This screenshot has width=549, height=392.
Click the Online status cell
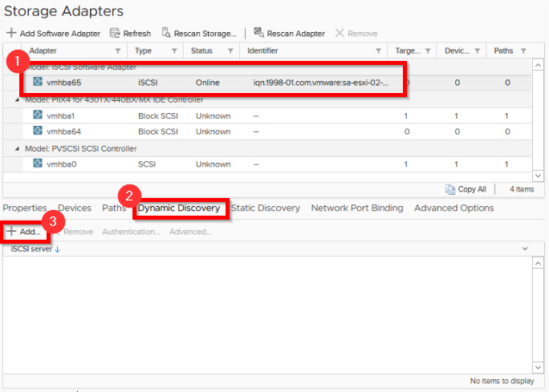tap(208, 83)
